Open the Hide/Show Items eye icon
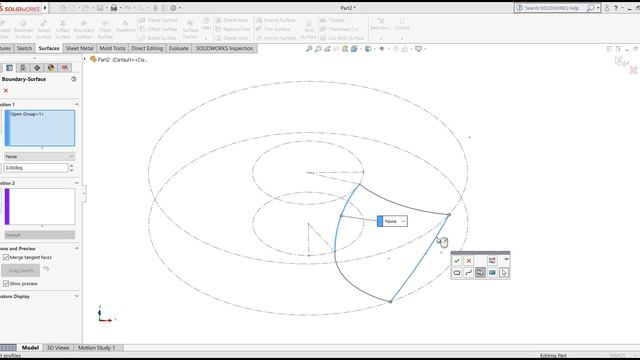The image size is (640, 360). pyautogui.click(x=382, y=49)
